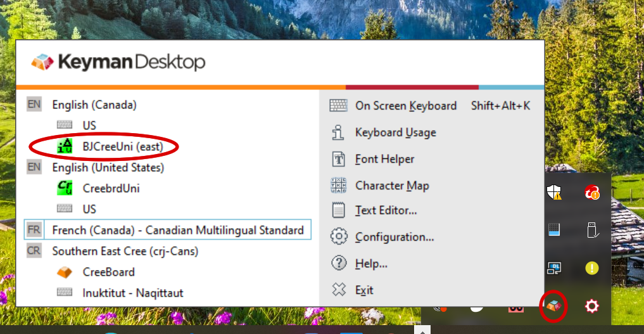Click the blue monitor tray icon
Screen dimensions: 644x334
(x=554, y=229)
